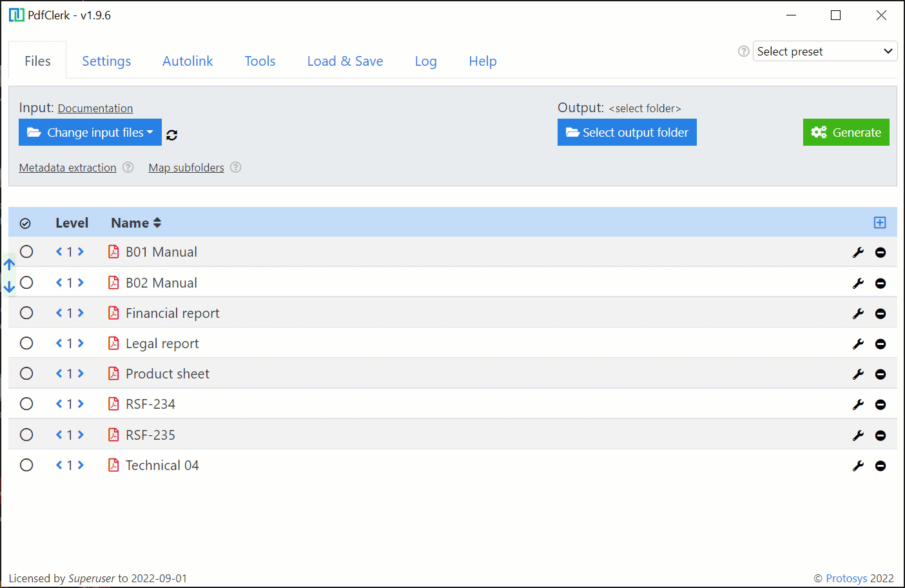Sort files by the Name column
Viewport: 905px width, 588px height.
pyautogui.click(x=136, y=222)
